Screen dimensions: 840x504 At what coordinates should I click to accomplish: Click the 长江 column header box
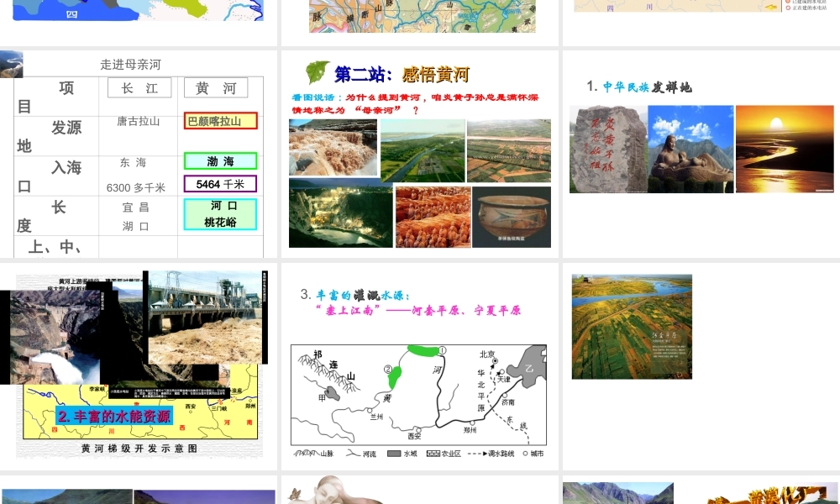(139, 88)
